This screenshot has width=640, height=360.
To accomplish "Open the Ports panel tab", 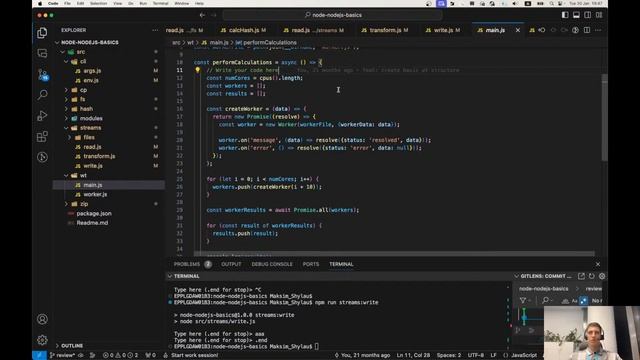I will pos(311,264).
